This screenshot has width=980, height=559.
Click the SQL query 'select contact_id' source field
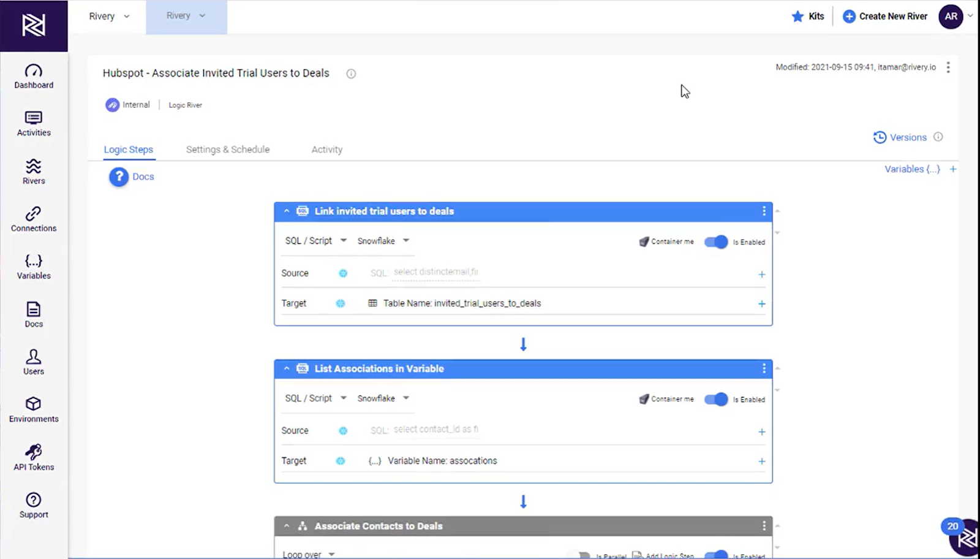point(435,430)
